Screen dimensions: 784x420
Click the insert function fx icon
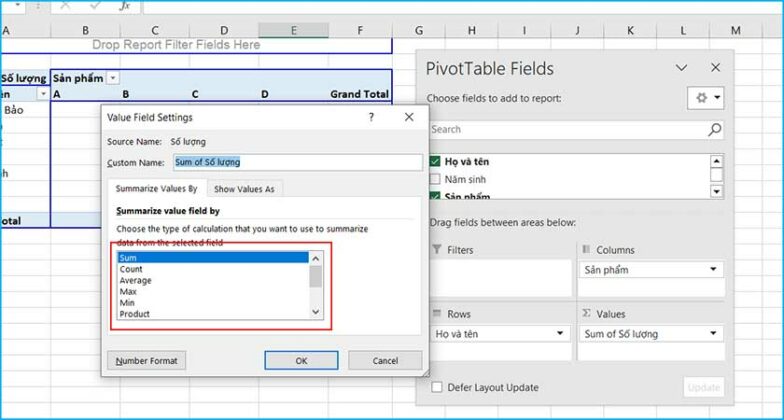[125, 6]
